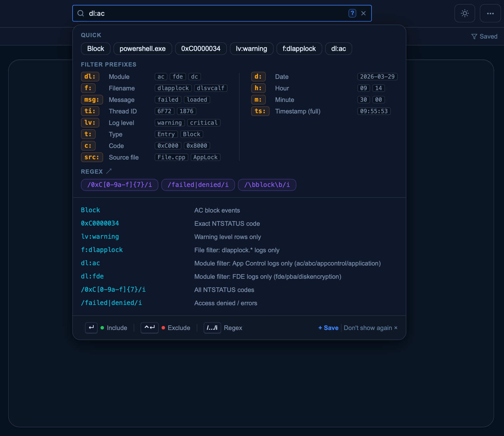
Task: Select /0xC[0-9a-f]{7}/i regex chip
Action: click(x=120, y=185)
